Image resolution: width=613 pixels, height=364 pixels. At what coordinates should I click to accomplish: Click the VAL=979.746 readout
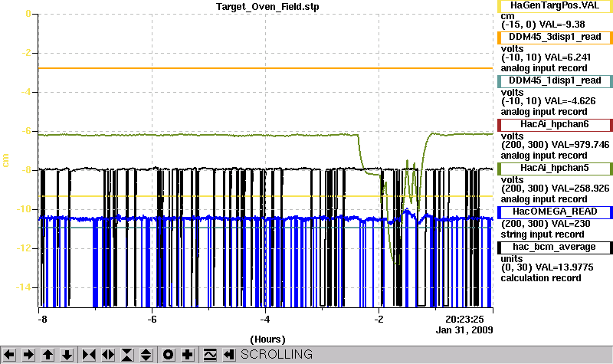point(580,145)
